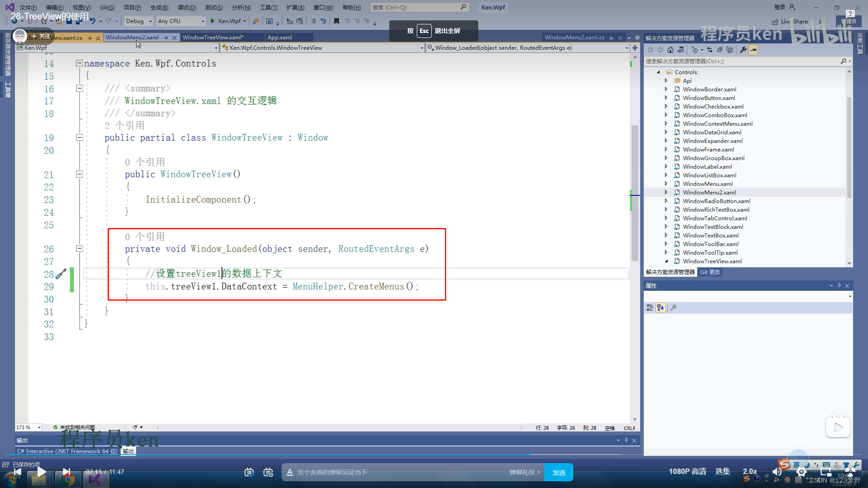Collapse the Controls folder in Solution Explorer

tap(658, 72)
